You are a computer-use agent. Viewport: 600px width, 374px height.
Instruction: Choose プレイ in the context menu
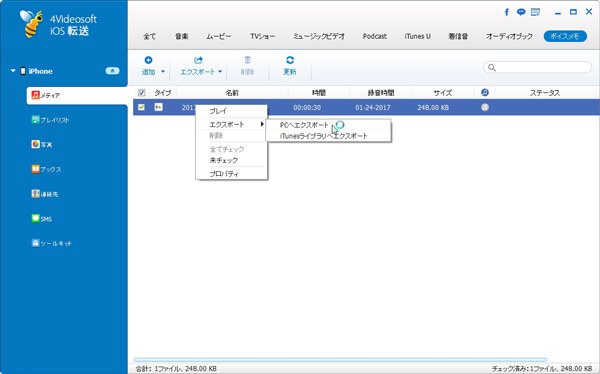click(231, 111)
